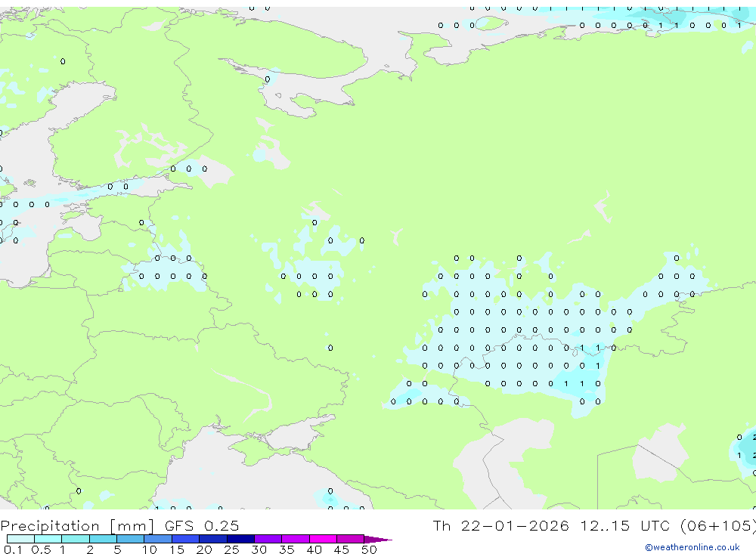Click the 45–50 mm legend color segment

tap(351, 539)
